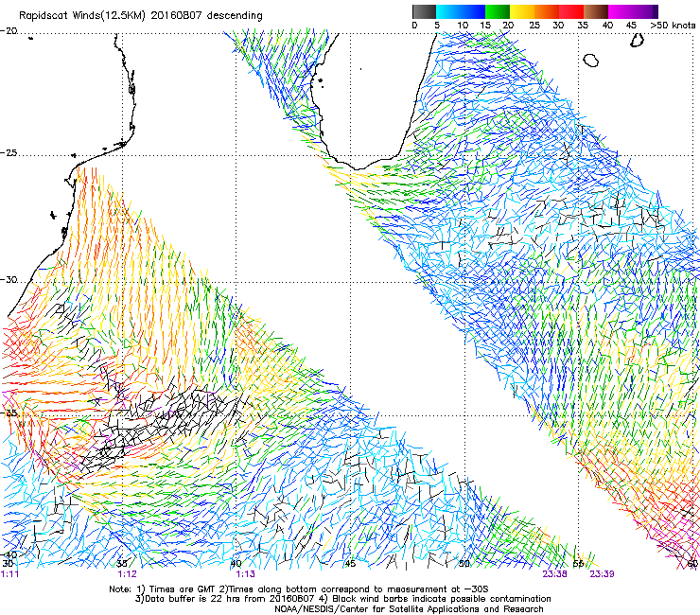This screenshot has width=700, height=615.
Task: Click the "1:13" swath time label
Action: click(x=246, y=574)
